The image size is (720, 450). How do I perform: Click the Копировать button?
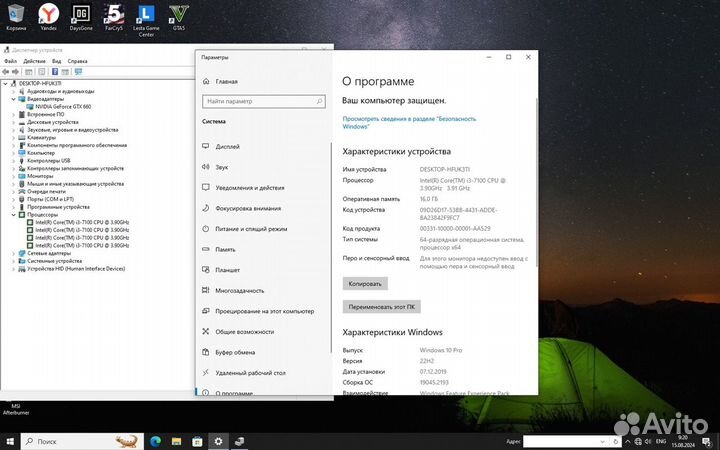[x=365, y=284]
